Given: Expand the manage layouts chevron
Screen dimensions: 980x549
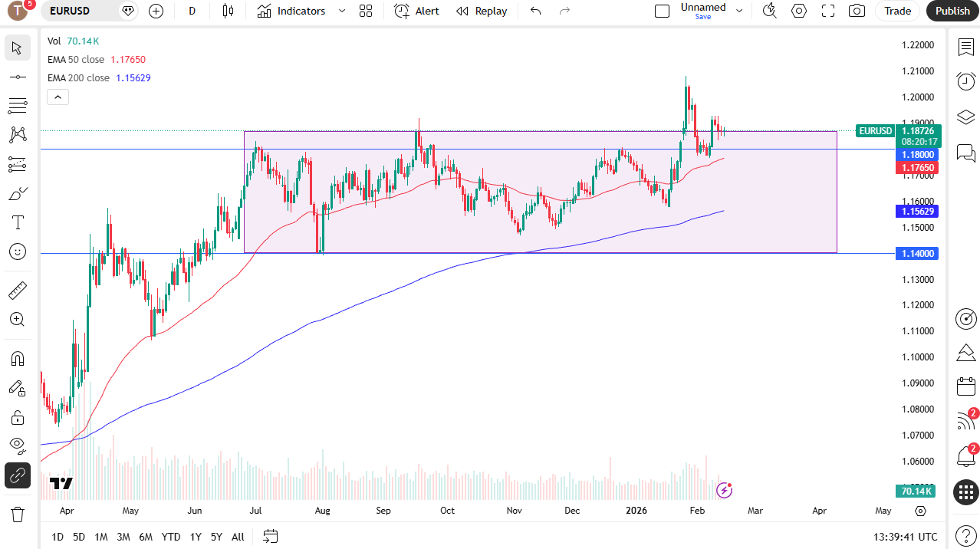Looking at the screenshot, I should click(739, 11).
